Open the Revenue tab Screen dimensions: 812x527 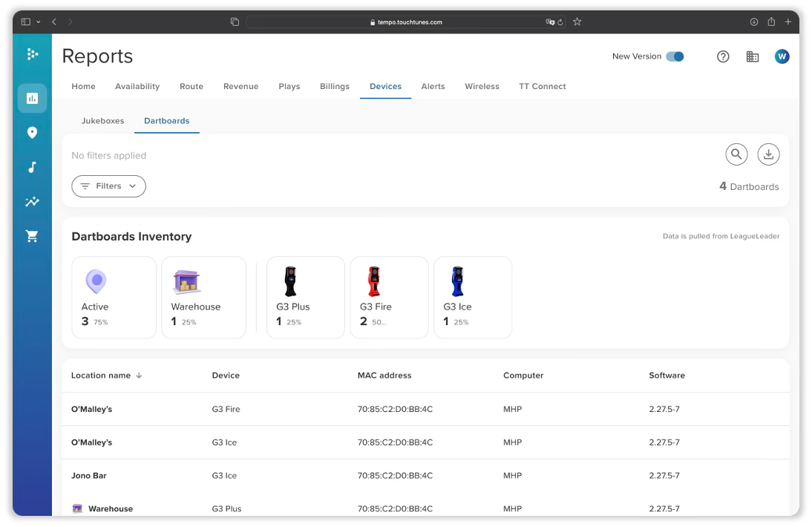tap(240, 86)
